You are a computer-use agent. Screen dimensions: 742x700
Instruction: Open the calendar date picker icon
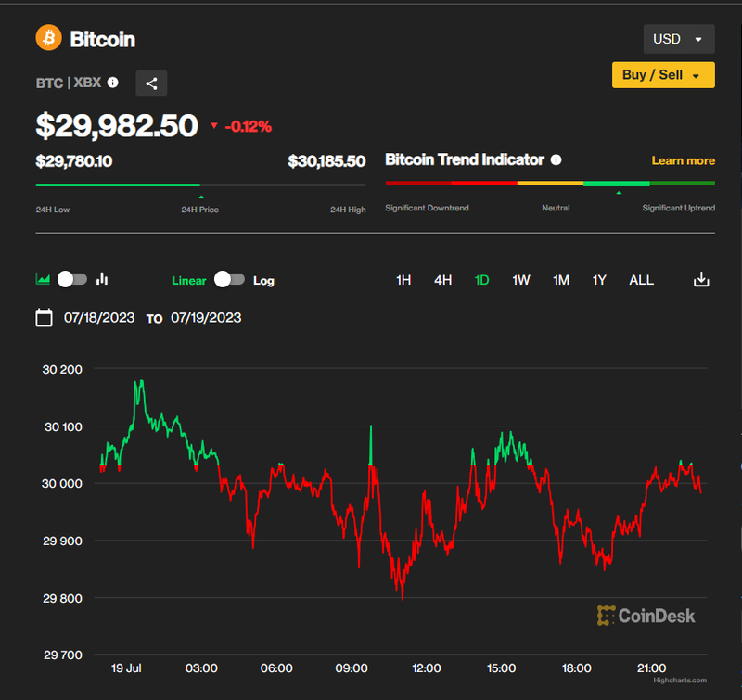click(x=44, y=318)
